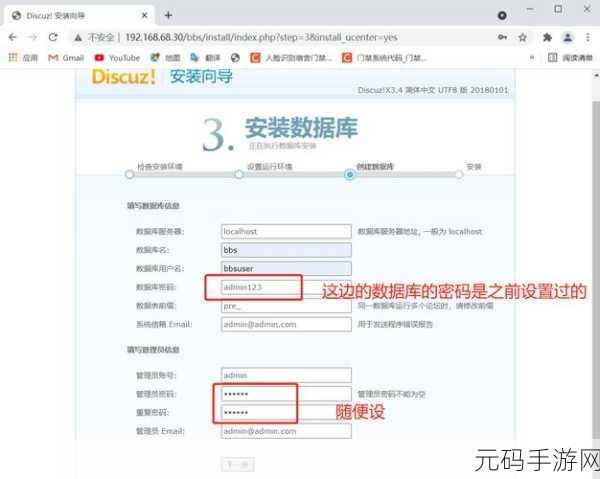
Task: Click the database server field containing localhost
Action: [286, 231]
